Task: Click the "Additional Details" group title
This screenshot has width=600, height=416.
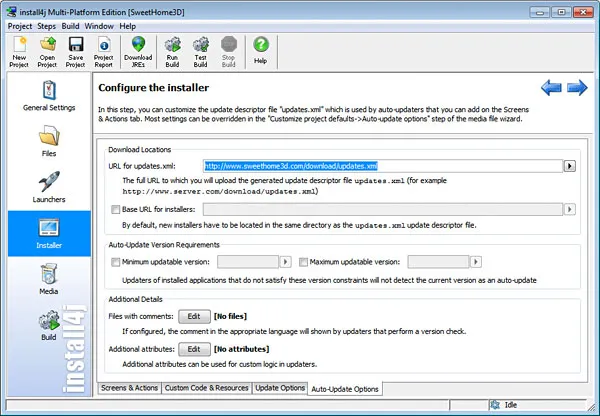Action: [135, 299]
